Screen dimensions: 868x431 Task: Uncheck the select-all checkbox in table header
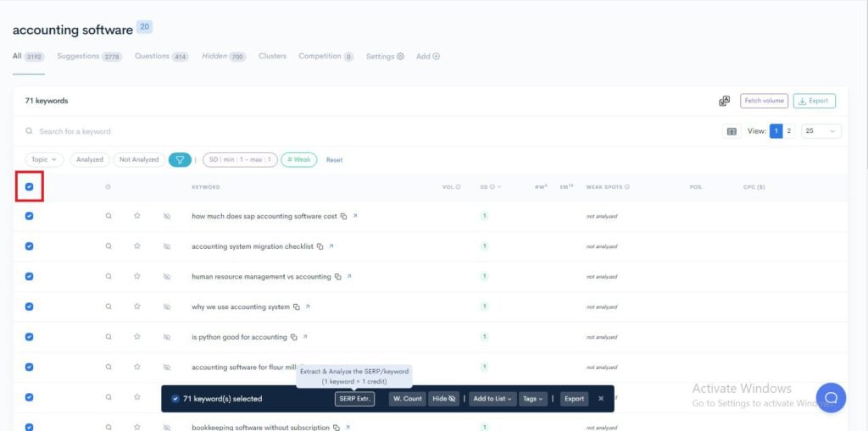pos(30,187)
